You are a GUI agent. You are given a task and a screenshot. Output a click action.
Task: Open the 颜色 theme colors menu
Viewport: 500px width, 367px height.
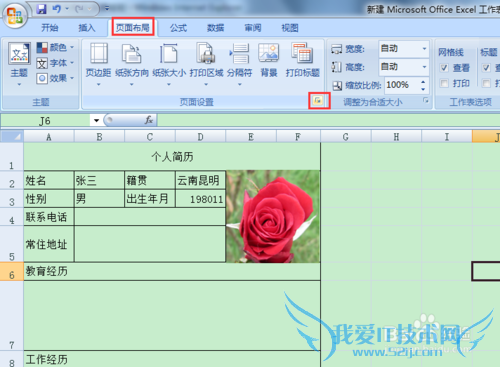pyautogui.click(x=55, y=47)
